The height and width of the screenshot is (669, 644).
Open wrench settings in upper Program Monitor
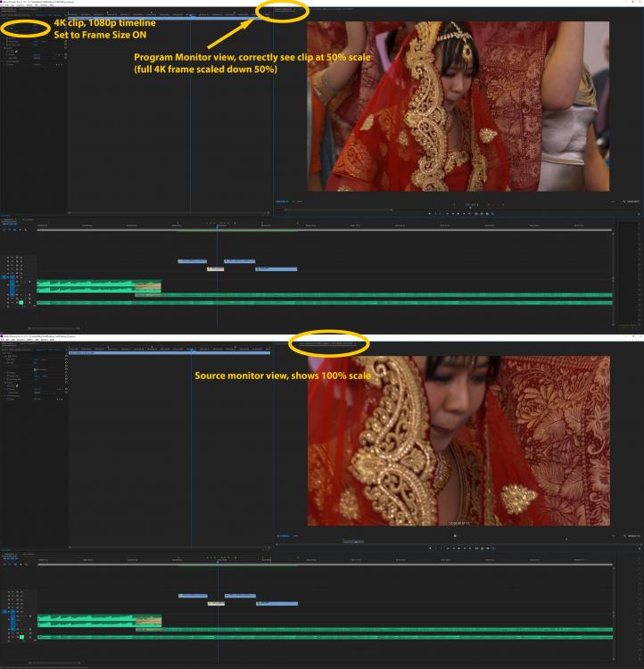click(x=624, y=202)
